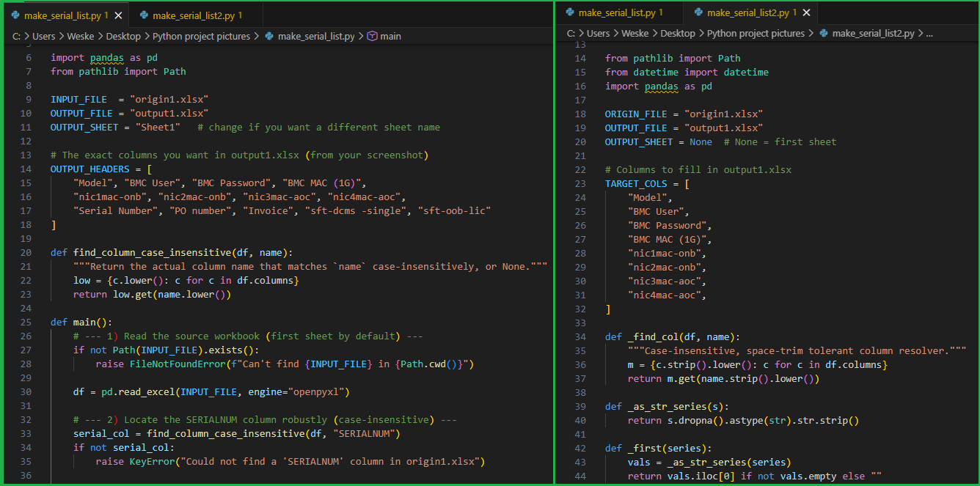980x486 pixels.
Task: Expand the Desktop breadcrumb in right pane
Action: click(x=678, y=33)
